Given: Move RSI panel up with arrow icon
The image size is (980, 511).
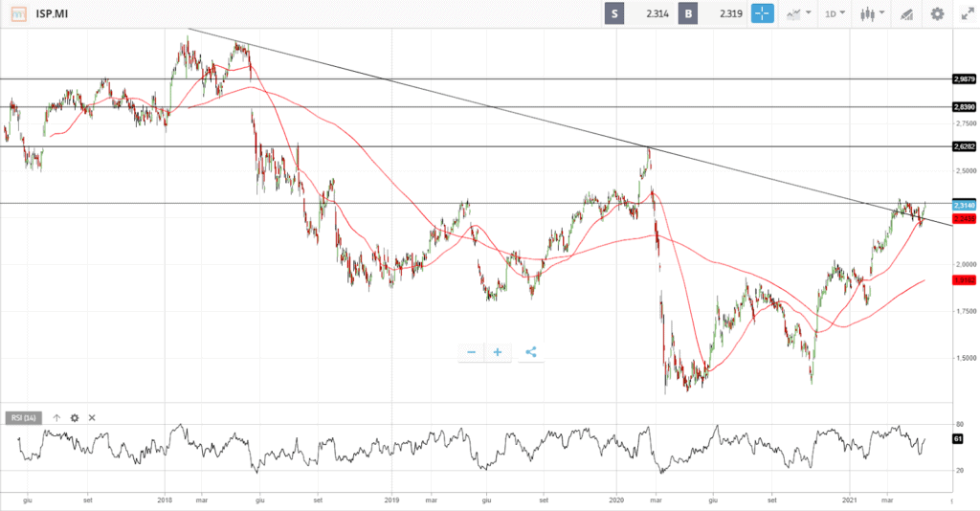Looking at the screenshot, I should pos(56,418).
